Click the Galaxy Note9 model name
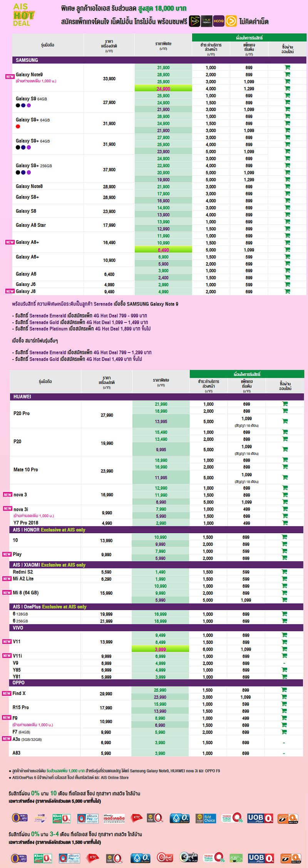Viewport: 308px width, 868px height. [x=29, y=75]
